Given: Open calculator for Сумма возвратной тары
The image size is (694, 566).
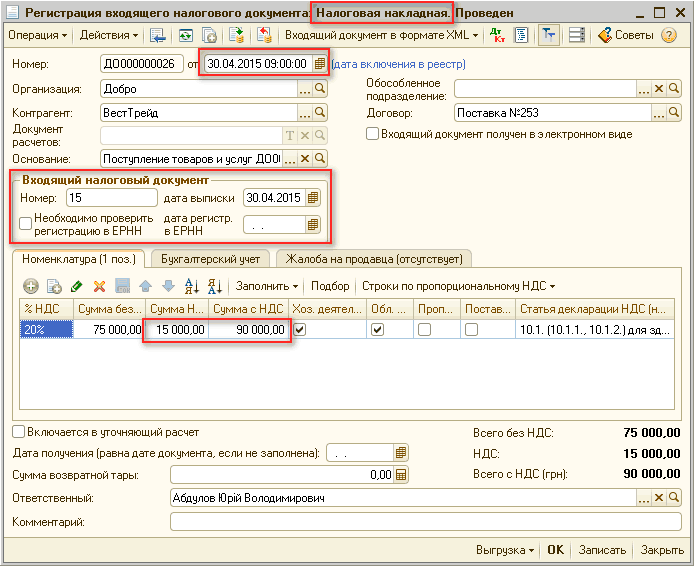Looking at the screenshot, I should pos(401,475).
